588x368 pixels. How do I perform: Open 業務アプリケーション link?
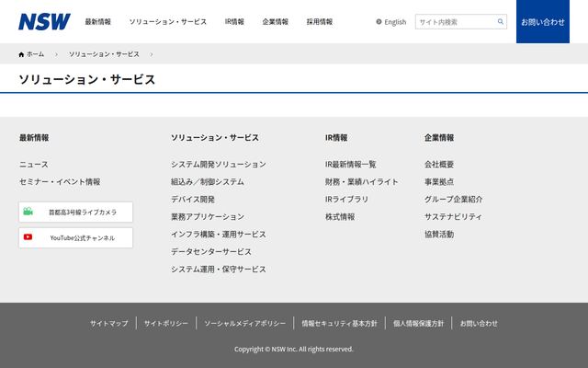point(208,217)
